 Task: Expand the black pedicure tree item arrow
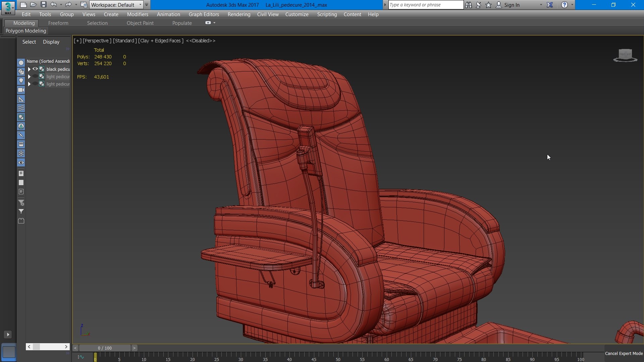29,69
